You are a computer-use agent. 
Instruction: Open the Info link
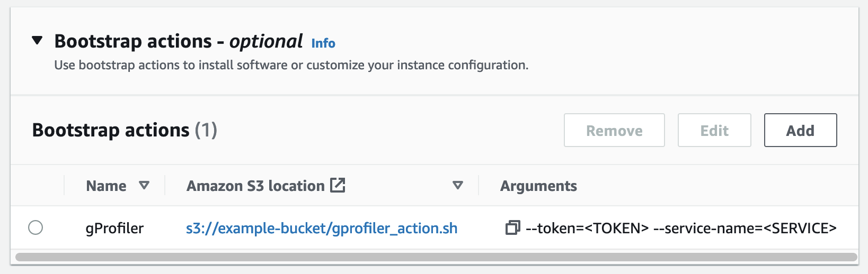pos(323,43)
